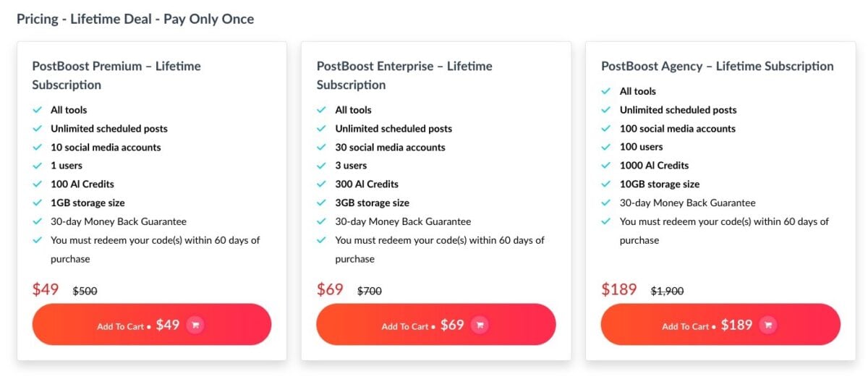Click checkmark beside 100 users

606,147
